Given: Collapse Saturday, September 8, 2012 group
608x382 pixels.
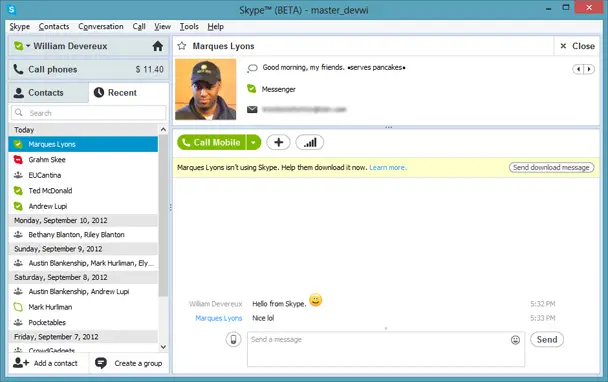Looking at the screenshot, I should tap(83, 277).
